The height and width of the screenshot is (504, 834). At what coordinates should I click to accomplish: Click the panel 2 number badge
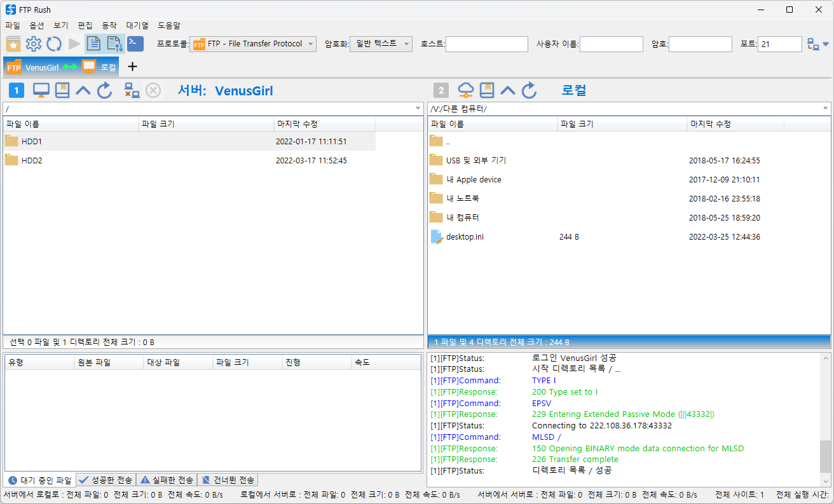[441, 90]
